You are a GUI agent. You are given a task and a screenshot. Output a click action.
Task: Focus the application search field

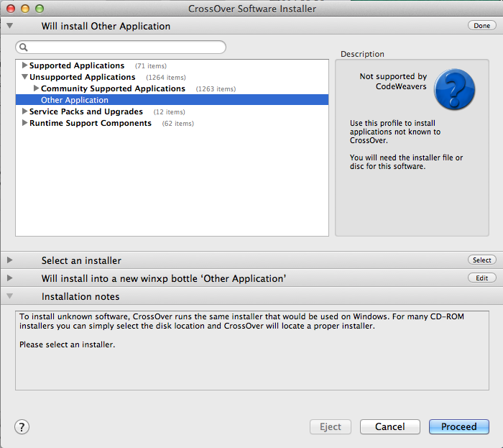click(121, 47)
